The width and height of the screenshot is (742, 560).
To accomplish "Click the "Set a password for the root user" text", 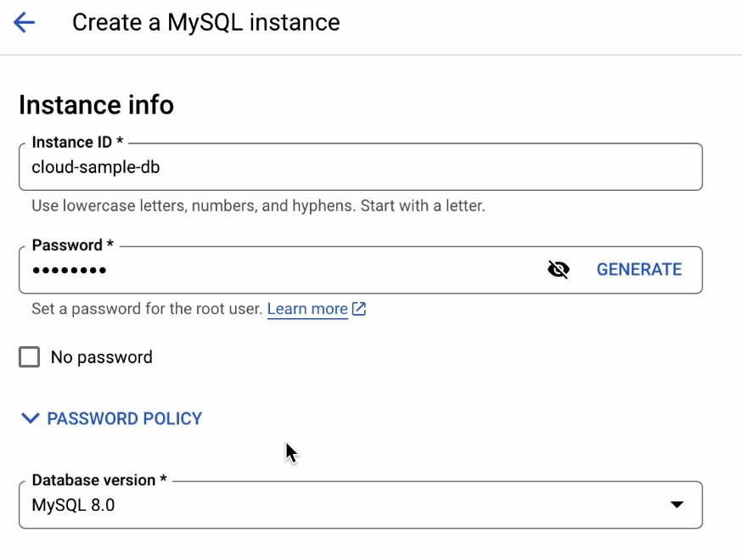I will [147, 309].
